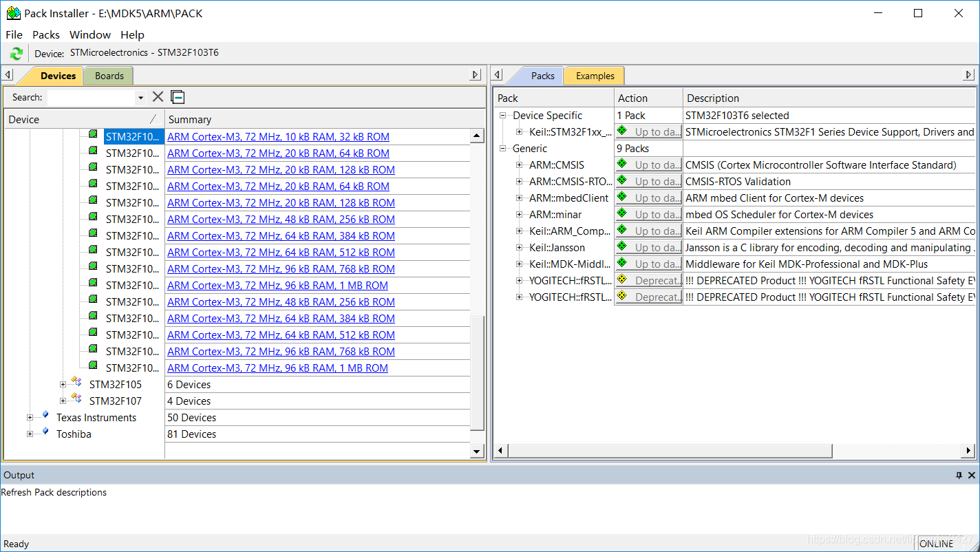
Task: Open the Search dropdown arrow
Action: coord(141,98)
